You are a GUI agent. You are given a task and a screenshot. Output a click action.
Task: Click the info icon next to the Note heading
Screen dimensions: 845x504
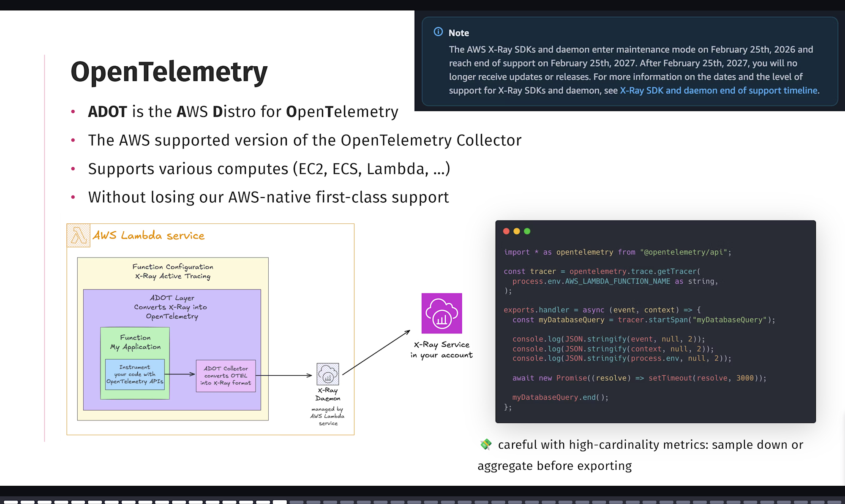click(438, 32)
